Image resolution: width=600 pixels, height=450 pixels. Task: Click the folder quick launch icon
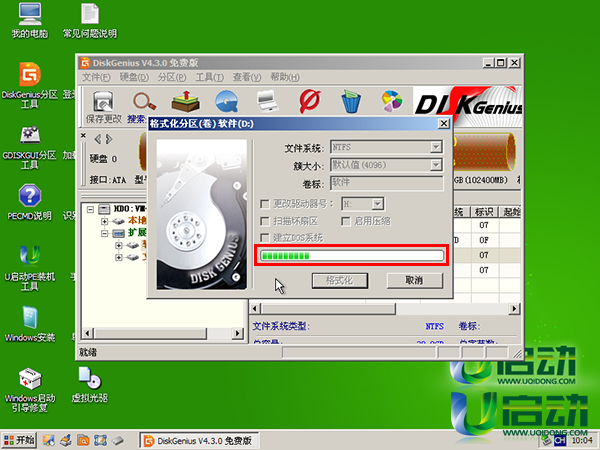(x=83, y=440)
